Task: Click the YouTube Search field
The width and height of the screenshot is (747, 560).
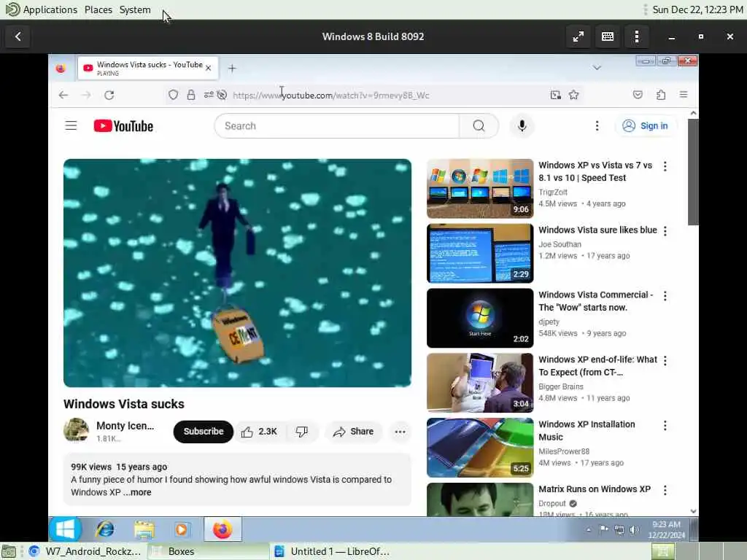Action: 337,125
